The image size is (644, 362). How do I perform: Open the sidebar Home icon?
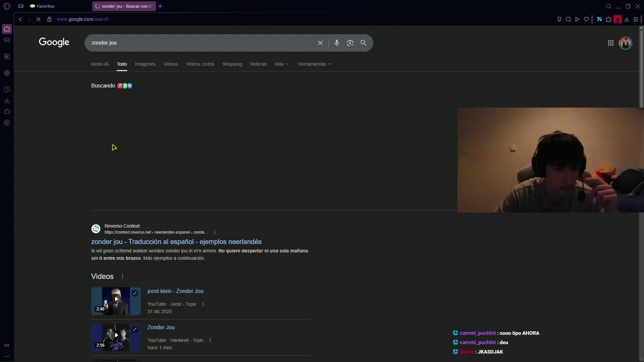[x=7, y=29]
